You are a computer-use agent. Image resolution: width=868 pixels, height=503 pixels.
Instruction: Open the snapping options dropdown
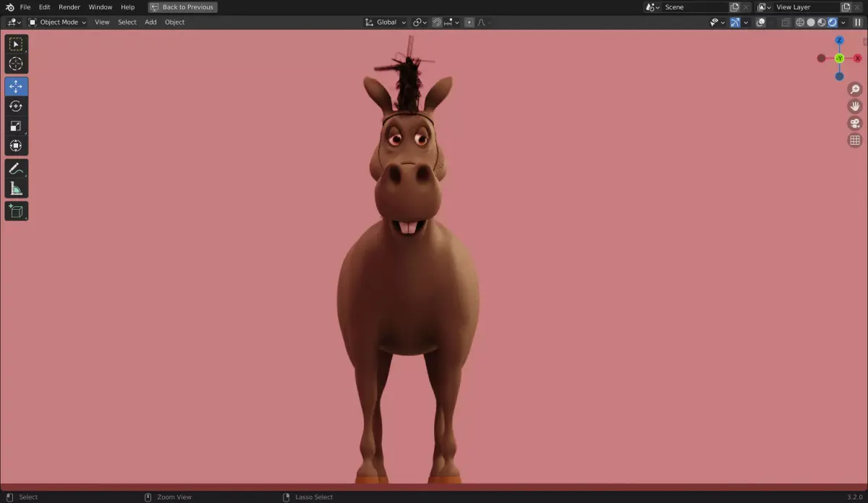(451, 22)
